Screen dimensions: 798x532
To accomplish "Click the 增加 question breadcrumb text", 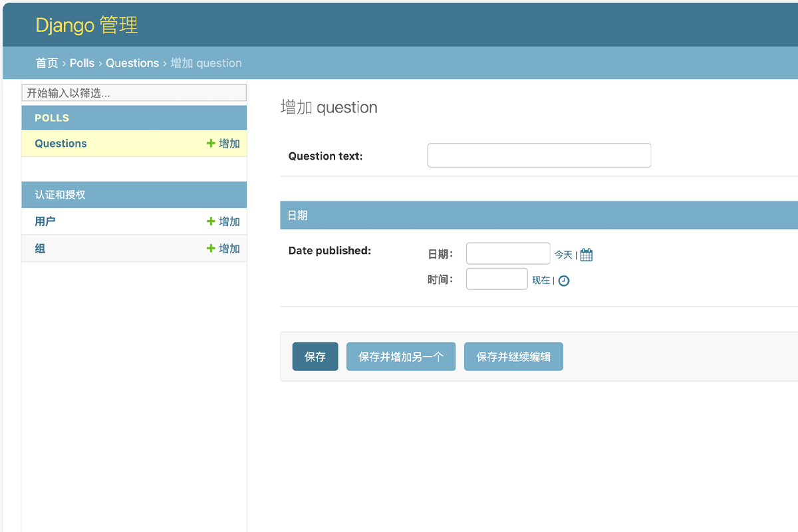I will point(206,63).
